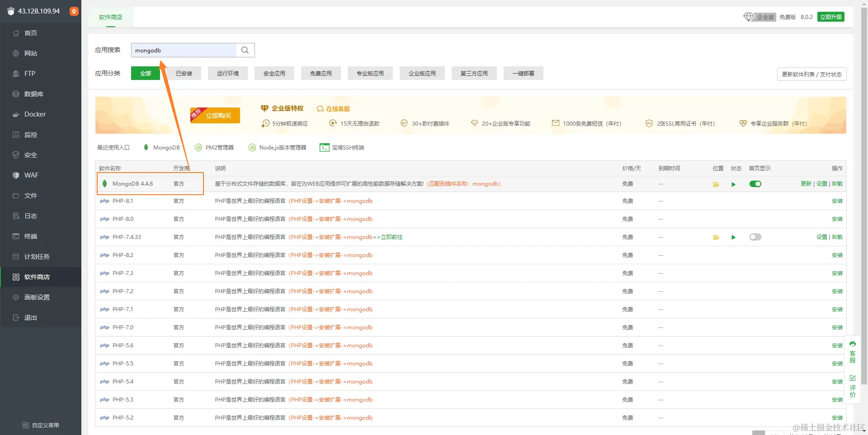
Task: Filter by 第三方应用 category
Action: click(x=474, y=73)
